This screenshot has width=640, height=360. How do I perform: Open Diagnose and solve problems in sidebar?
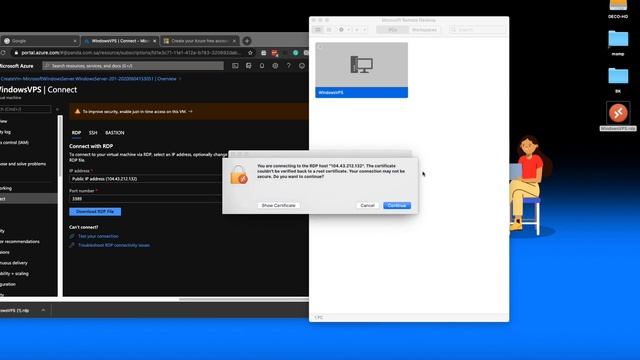(x=23, y=164)
